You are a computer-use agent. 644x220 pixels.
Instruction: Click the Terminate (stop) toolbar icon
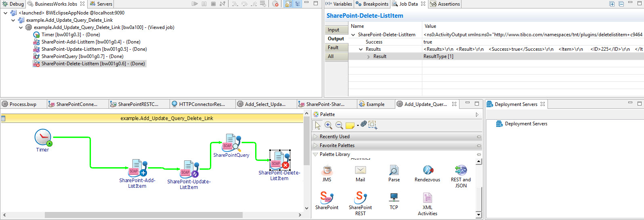[x=213, y=4]
